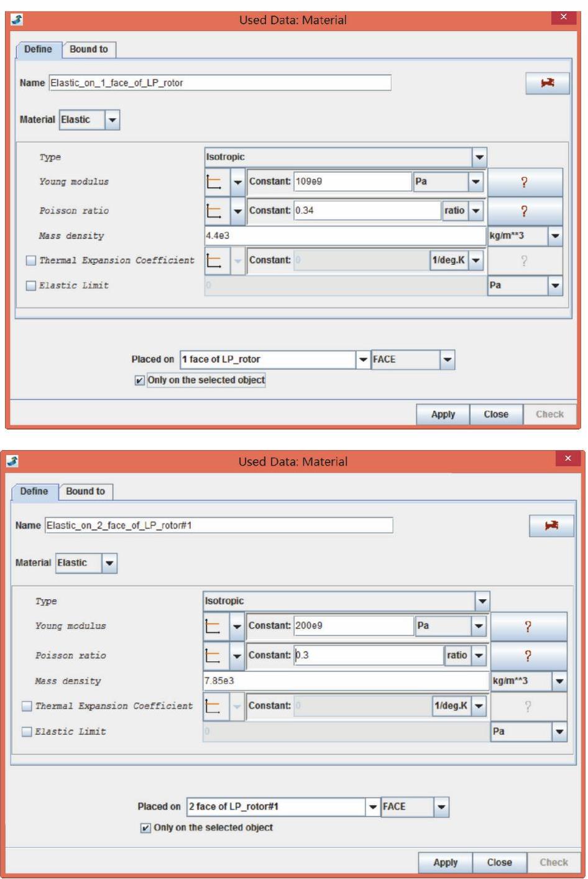Click the Mass density field containing 7.85e3

pyautogui.click(x=345, y=681)
